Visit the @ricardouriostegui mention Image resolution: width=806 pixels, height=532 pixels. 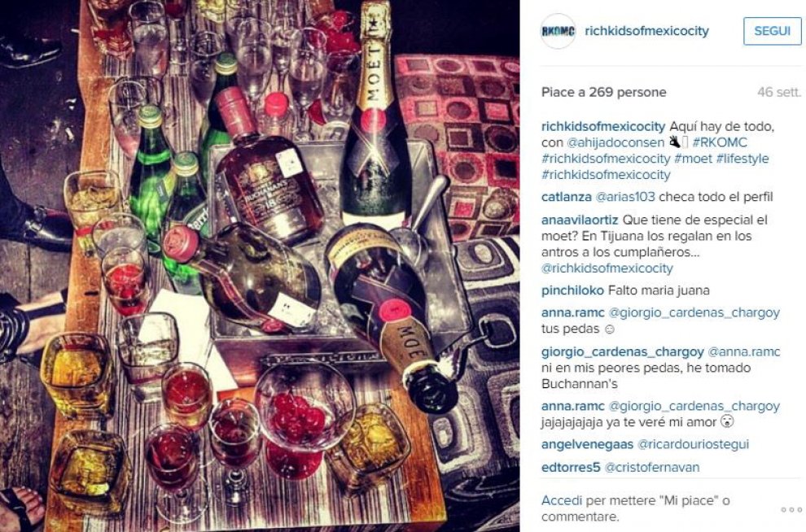(x=693, y=444)
